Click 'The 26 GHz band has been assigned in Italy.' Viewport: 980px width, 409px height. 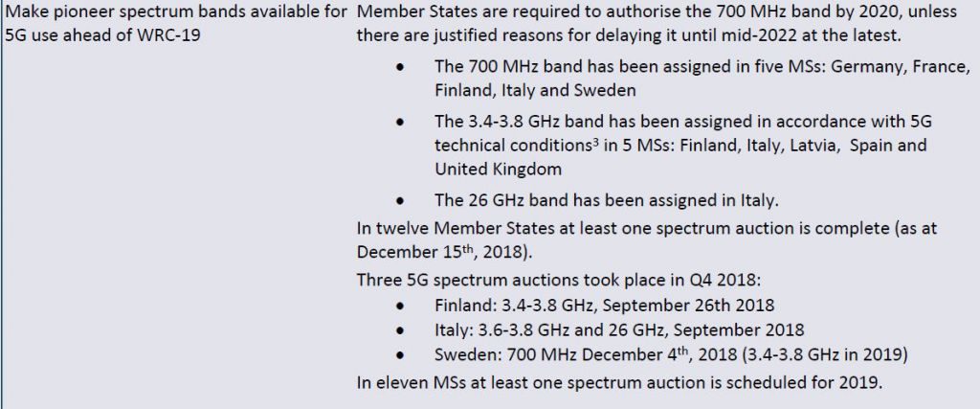click(607, 201)
